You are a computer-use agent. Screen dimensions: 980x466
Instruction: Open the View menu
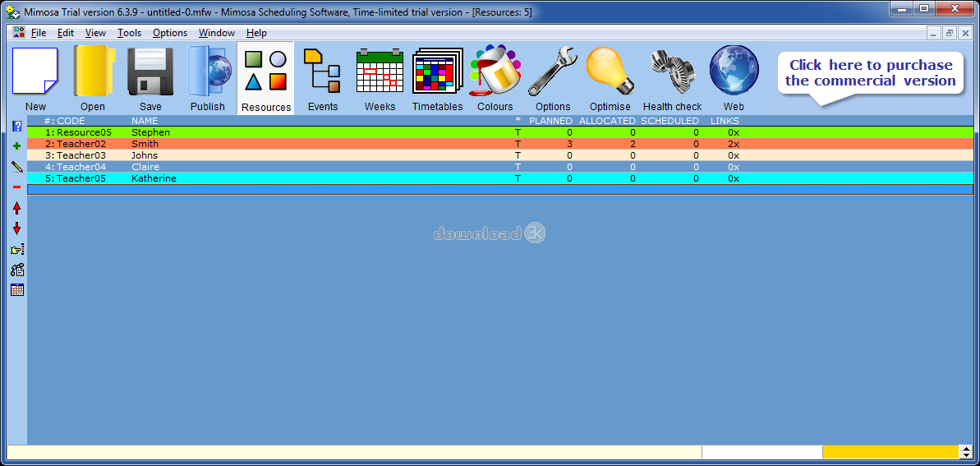tap(95, 33)
